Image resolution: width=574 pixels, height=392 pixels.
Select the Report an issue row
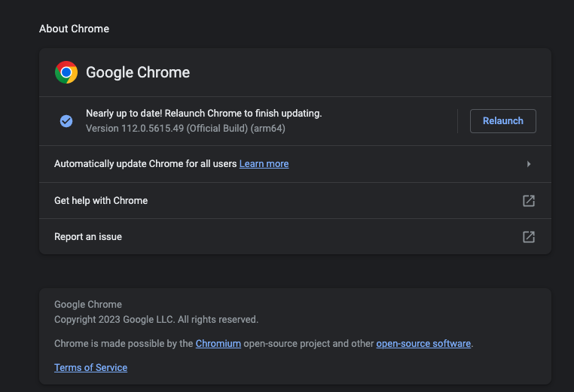(x=295, y=237)
